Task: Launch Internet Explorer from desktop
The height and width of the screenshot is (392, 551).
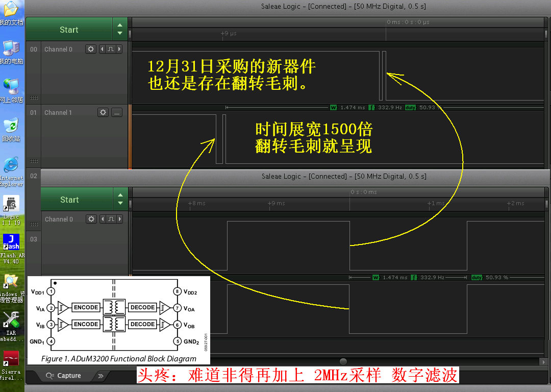Action: pos(12,171)
